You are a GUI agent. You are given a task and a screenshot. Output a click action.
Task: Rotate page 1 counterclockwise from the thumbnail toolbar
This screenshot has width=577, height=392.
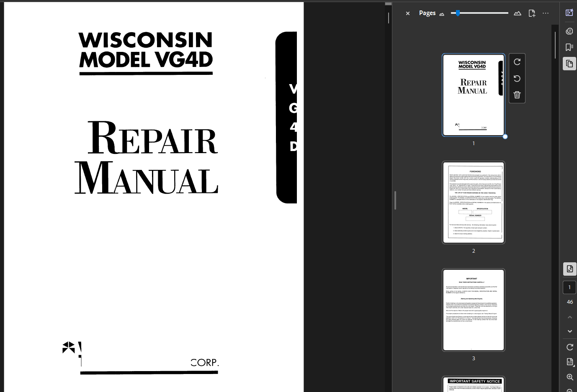(x=517, y=79)
